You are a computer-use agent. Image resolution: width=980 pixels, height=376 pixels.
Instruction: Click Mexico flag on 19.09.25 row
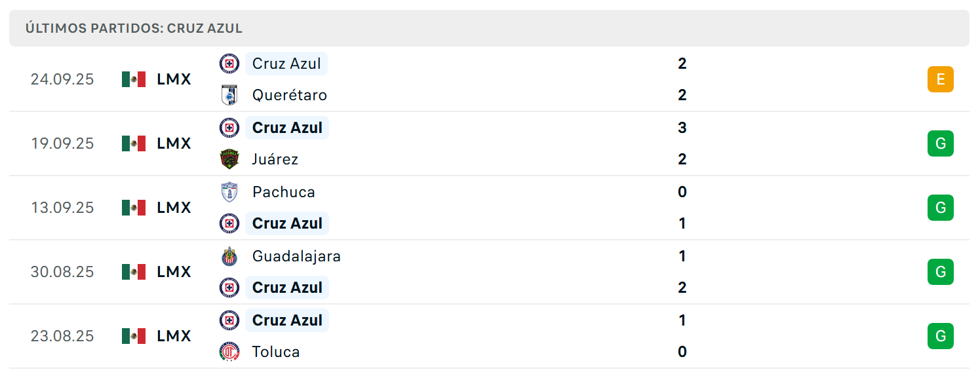(x=134, y=143)
